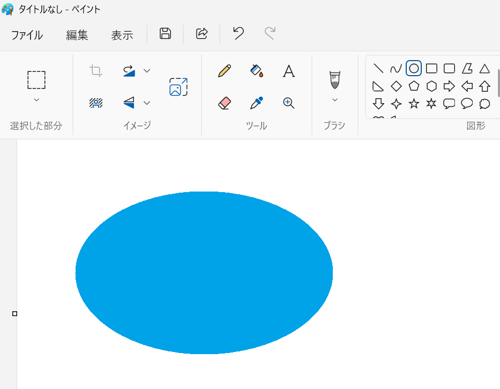
Task: Select the oval shape
Action: (414, 69)
